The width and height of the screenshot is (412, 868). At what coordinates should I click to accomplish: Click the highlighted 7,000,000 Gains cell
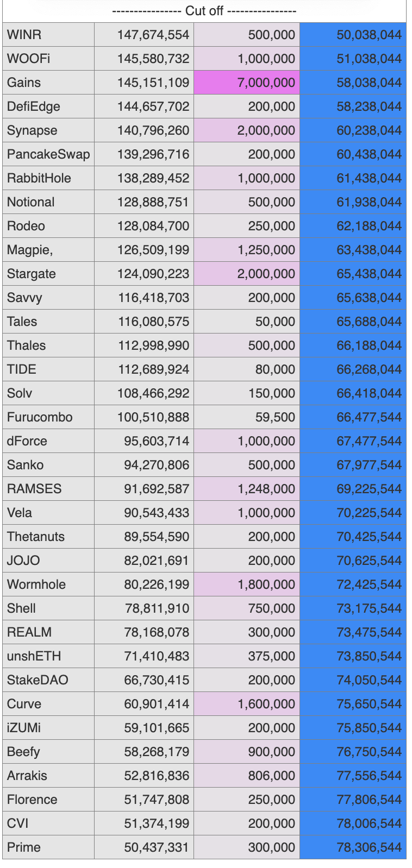click(247, 83)
